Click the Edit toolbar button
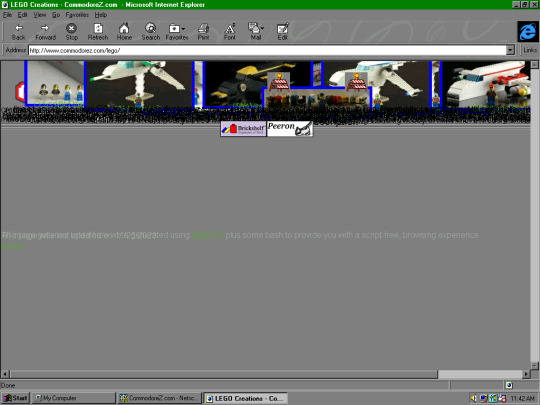 point(282,32)
